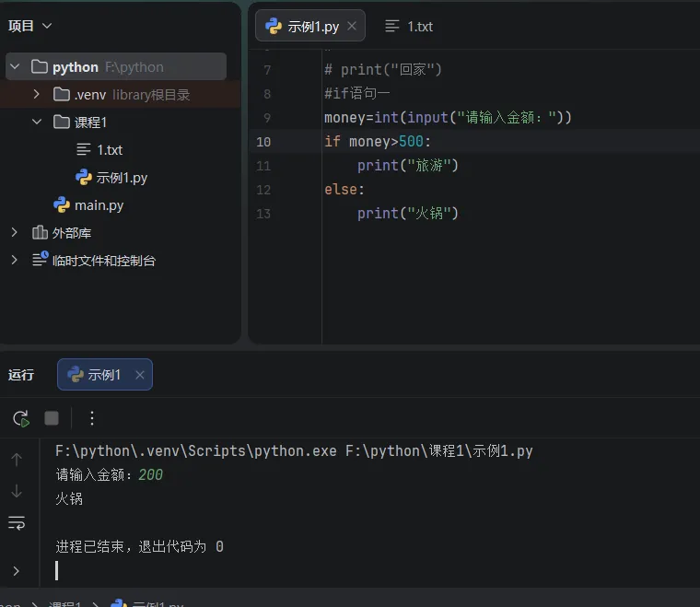Expand the 外部库 node
The height and width of the screenshot is (607, 700).
point(15,232)
